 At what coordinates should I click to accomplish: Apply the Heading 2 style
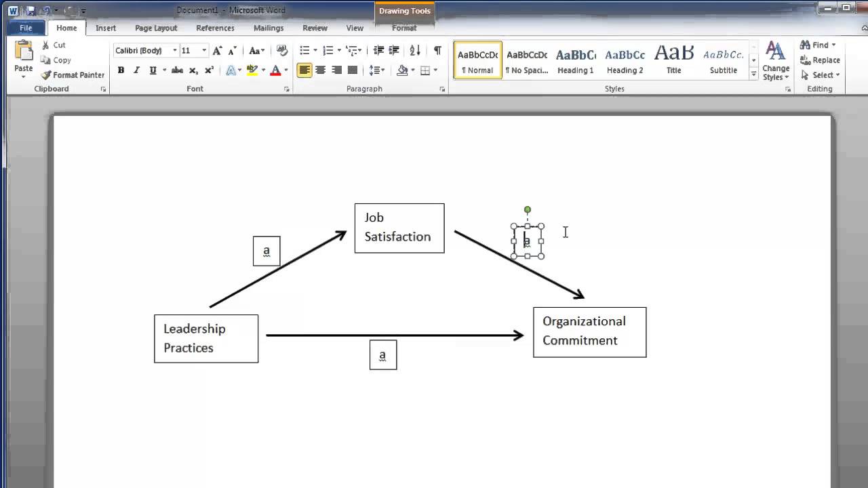pyautogui.click(x=625, y=60)
